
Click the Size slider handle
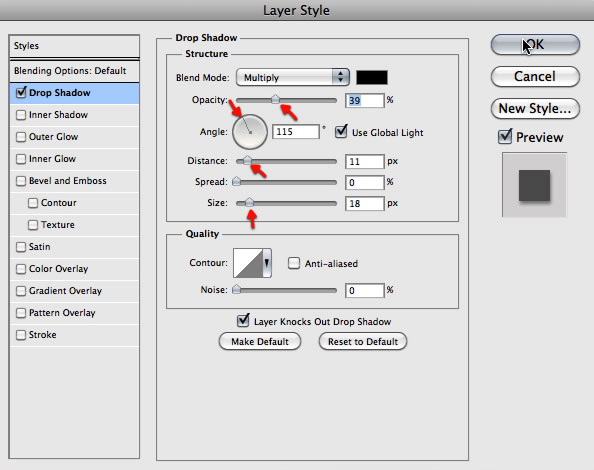[249, 203]
